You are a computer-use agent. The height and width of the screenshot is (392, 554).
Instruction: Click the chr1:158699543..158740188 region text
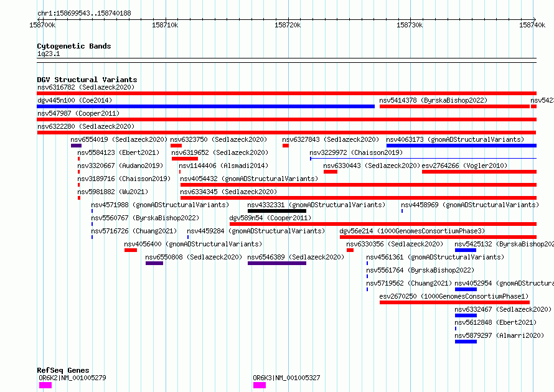[x=84, y=13]
